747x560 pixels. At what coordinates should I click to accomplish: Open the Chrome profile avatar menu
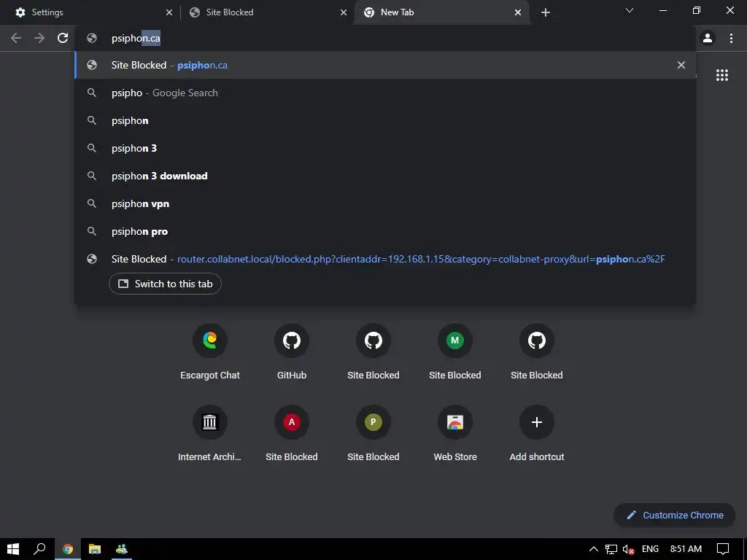tap(708, 38)
